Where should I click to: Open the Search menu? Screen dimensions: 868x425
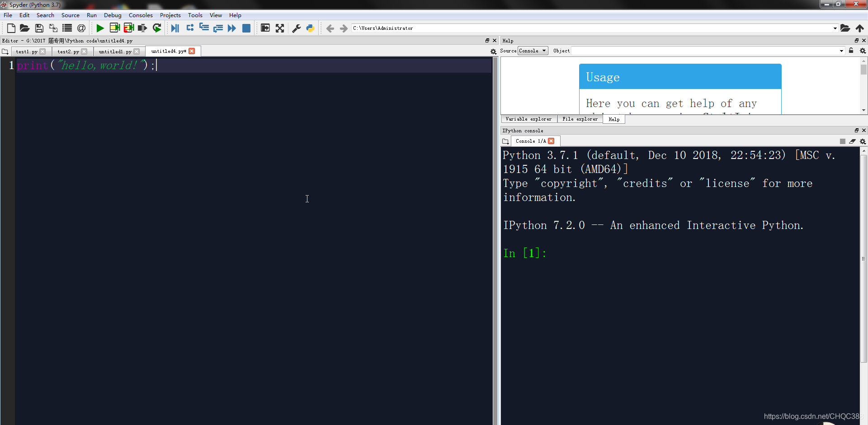pos(45,15)
